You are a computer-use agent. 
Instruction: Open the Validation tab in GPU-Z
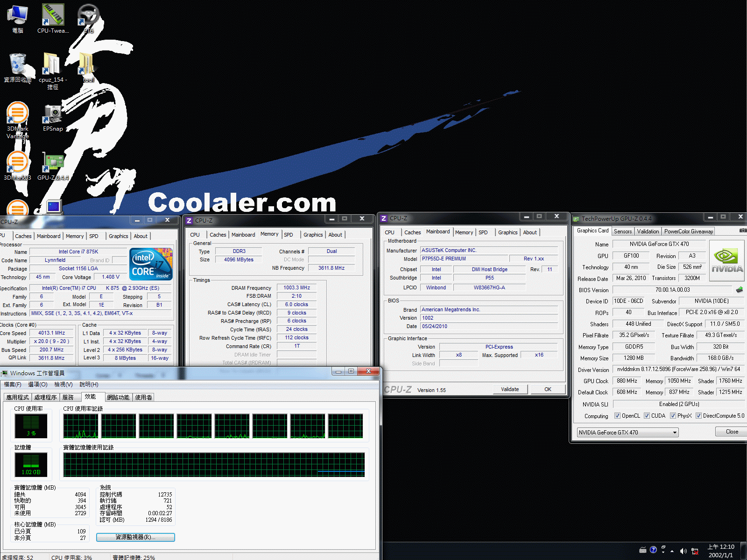point(648,231)
